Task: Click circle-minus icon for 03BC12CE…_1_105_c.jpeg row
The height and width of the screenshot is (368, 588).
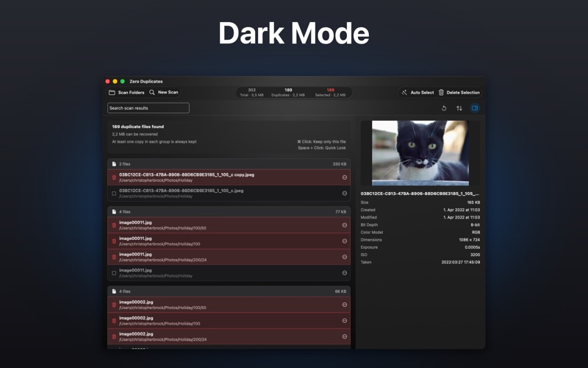Action: click(345, 194)
